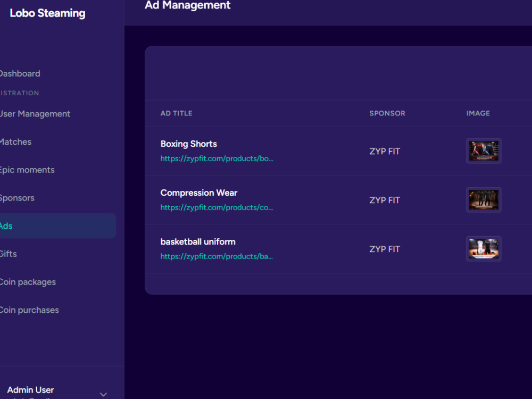Image resolution: width=532 pixels, height=399 pixels.
Task: Click ZYP FIT sponsor in Boxing Shorts row
Action: (x=385, y=151)
